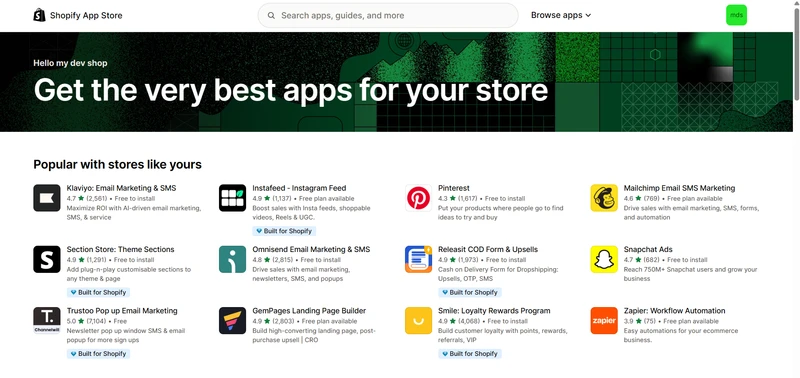The width and height of the screenshot is (800, 378).
Task: Open the Section Store 'S' icon
Action: point(47,259)
